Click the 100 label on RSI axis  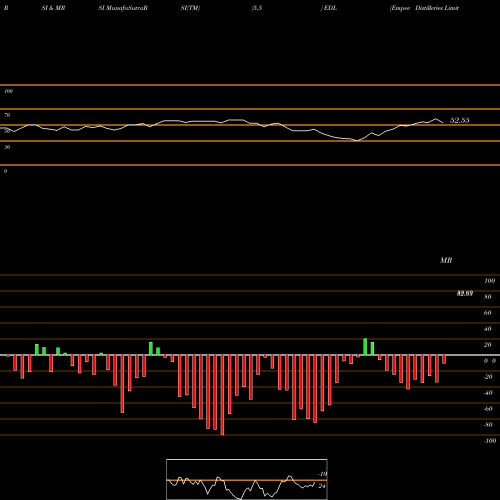[x=9, y=91]
